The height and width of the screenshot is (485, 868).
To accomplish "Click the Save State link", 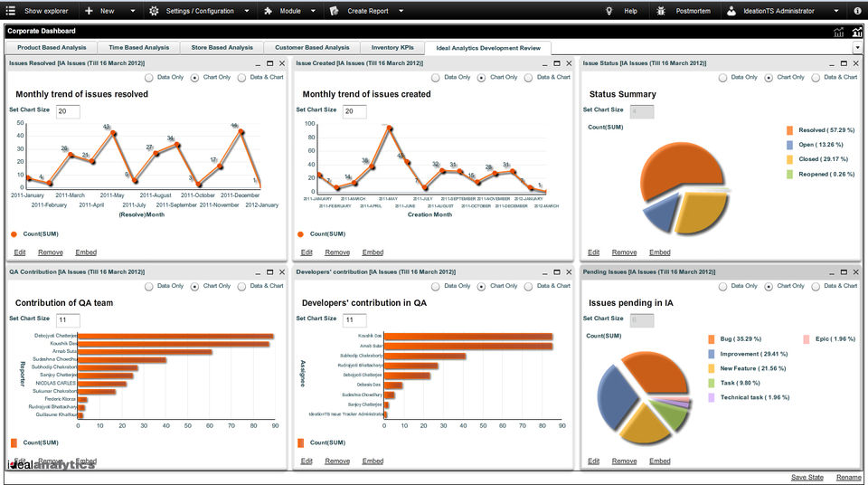I will point(807,477).
